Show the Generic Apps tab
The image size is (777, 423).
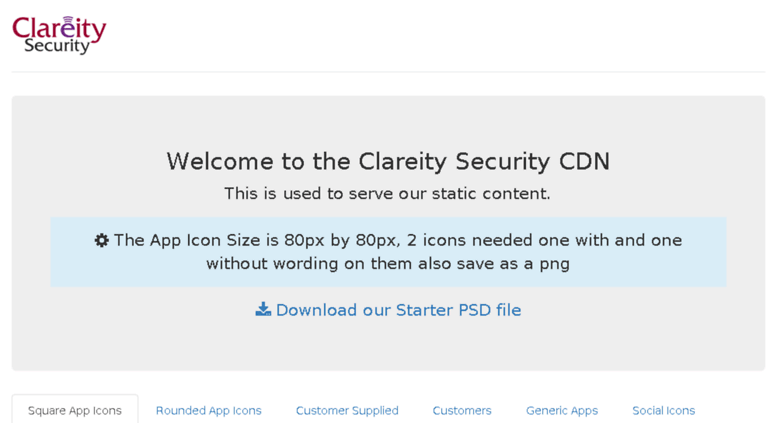562,410
